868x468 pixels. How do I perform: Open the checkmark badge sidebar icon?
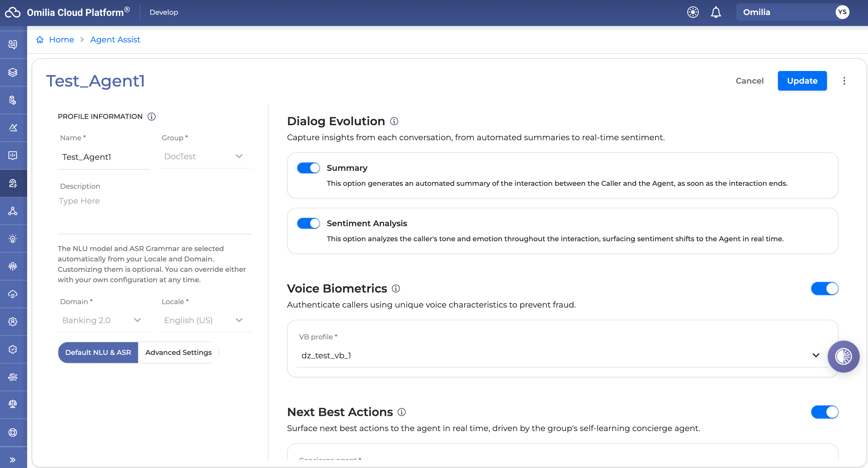tap(13, 349)
